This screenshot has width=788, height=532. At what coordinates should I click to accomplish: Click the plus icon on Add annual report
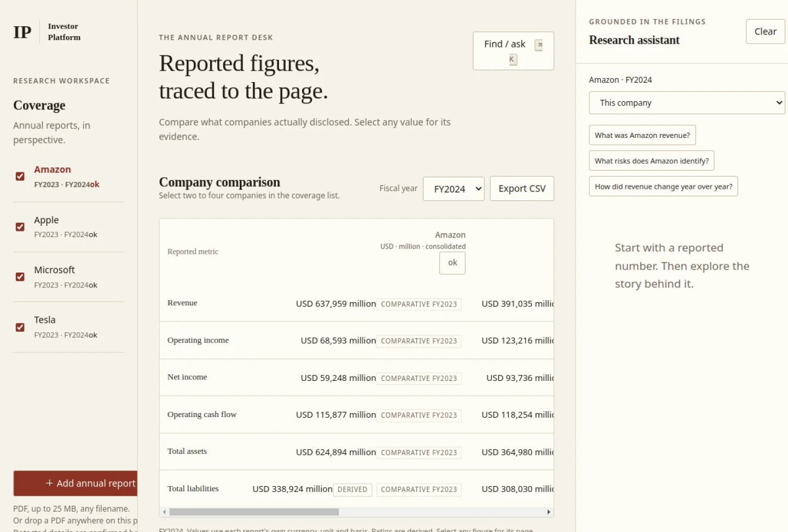tap(49, 483)
